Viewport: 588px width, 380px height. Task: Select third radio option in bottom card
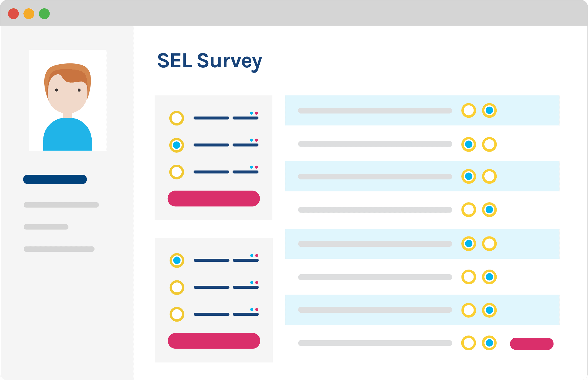(x=177, y=314)
